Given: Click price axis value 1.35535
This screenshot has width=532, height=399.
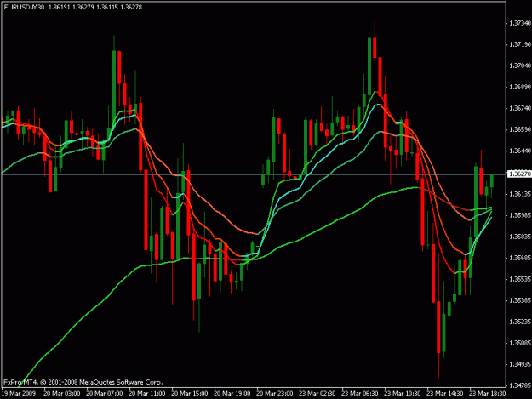Looking at the screenshot, I should coord(519,279).
